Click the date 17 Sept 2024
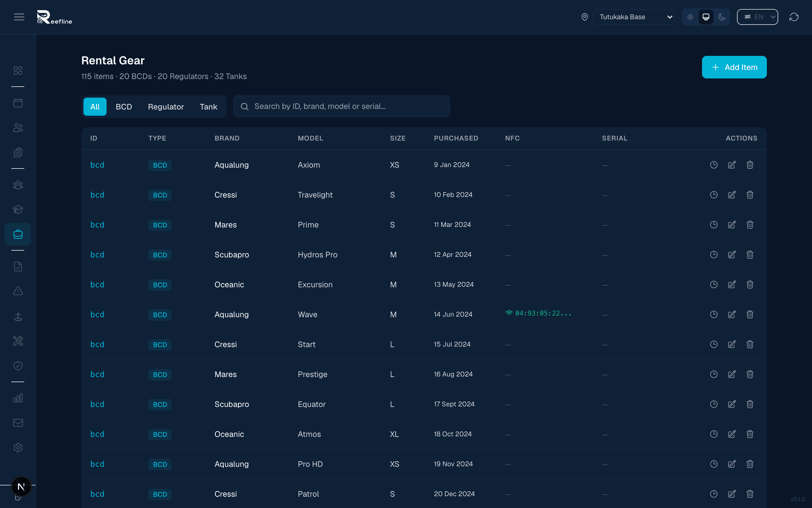This screenshot has height=508, width=812. pos(454,404)
